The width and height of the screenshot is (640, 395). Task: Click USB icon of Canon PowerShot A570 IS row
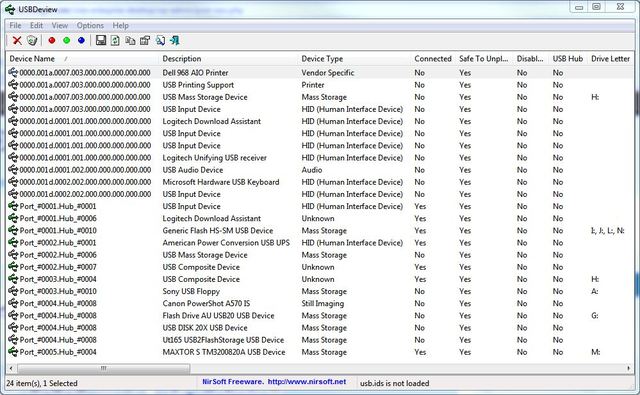(x=13, y=304)
